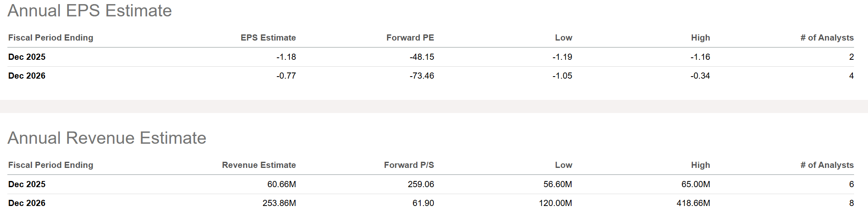Screen dimensions: 868x224
Task: Select the 253.86M revenue estimate cell
Action: coord(279,203)
